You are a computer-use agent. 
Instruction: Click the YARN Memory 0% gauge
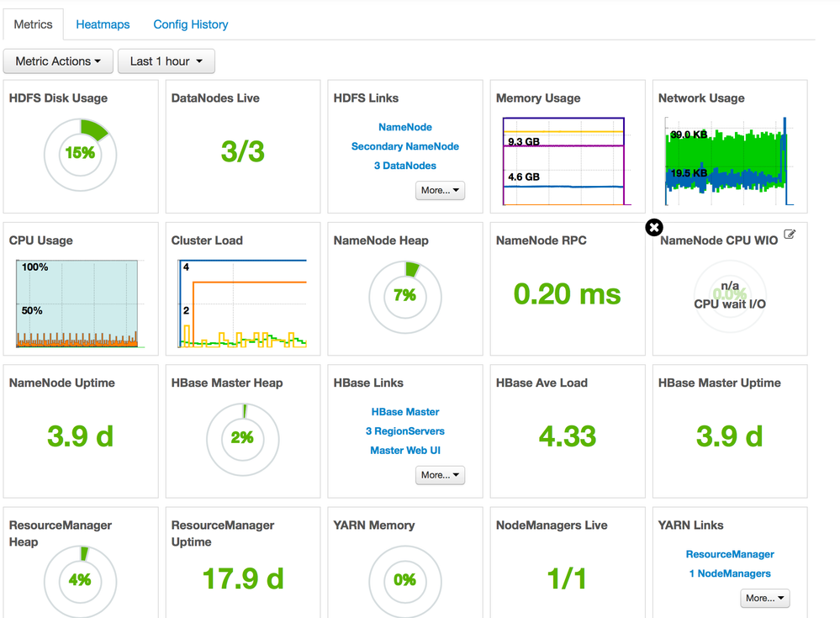tap(405, 582)
